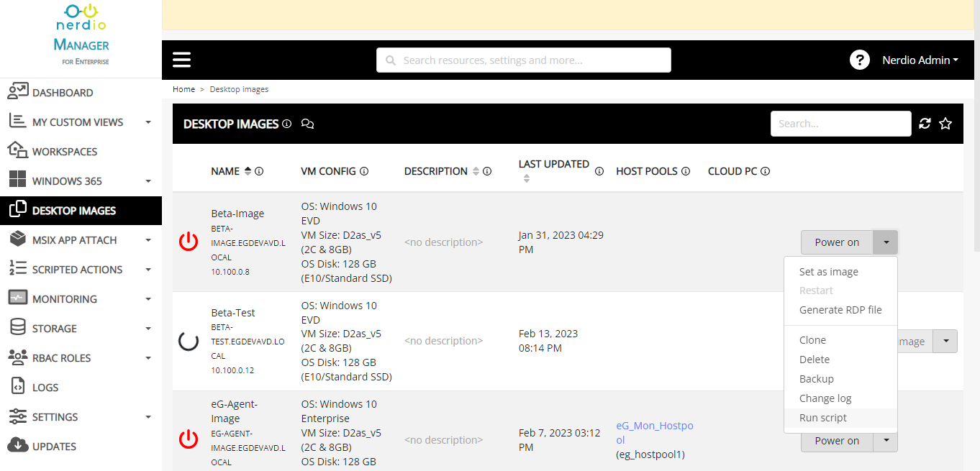Focus the global search resources field

[524, 60]
